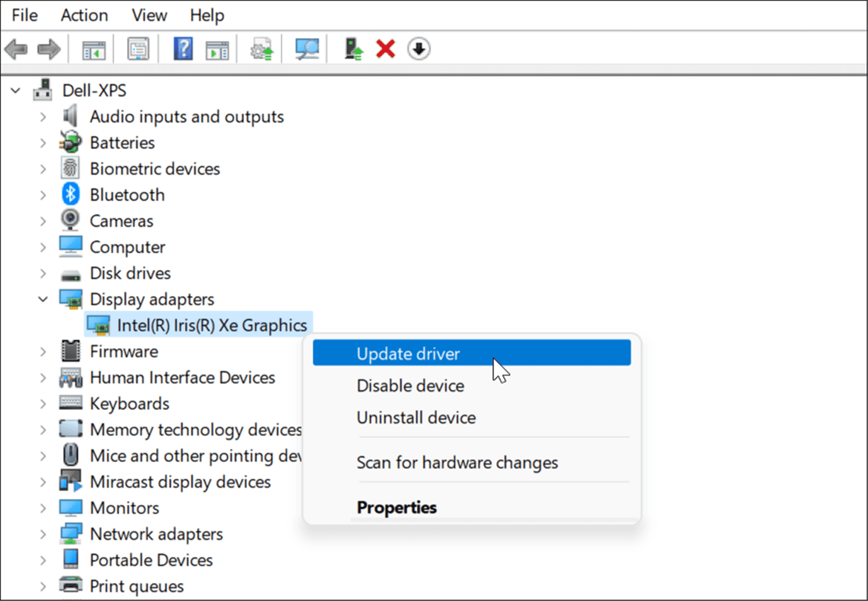Expand the Bluetooth category
868x601 pixels.
44,195
